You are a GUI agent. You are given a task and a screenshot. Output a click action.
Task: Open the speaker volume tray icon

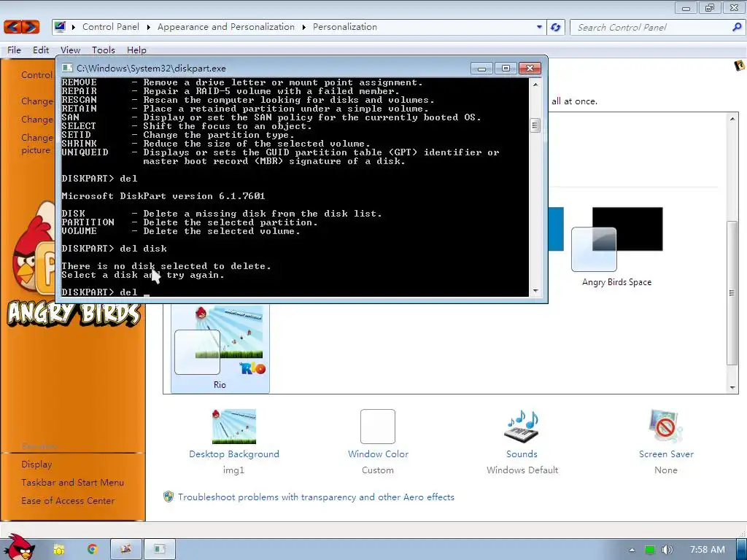667,550
